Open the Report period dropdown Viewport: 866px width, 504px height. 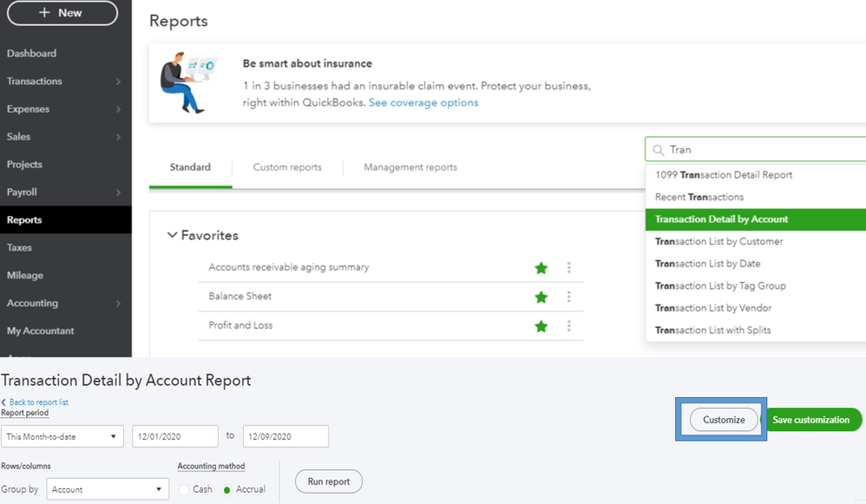tap(62, 436)
